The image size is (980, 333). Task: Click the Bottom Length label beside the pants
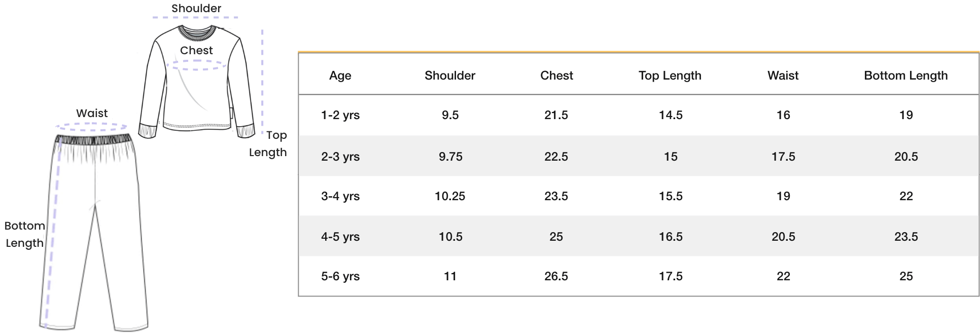(24, 234)
